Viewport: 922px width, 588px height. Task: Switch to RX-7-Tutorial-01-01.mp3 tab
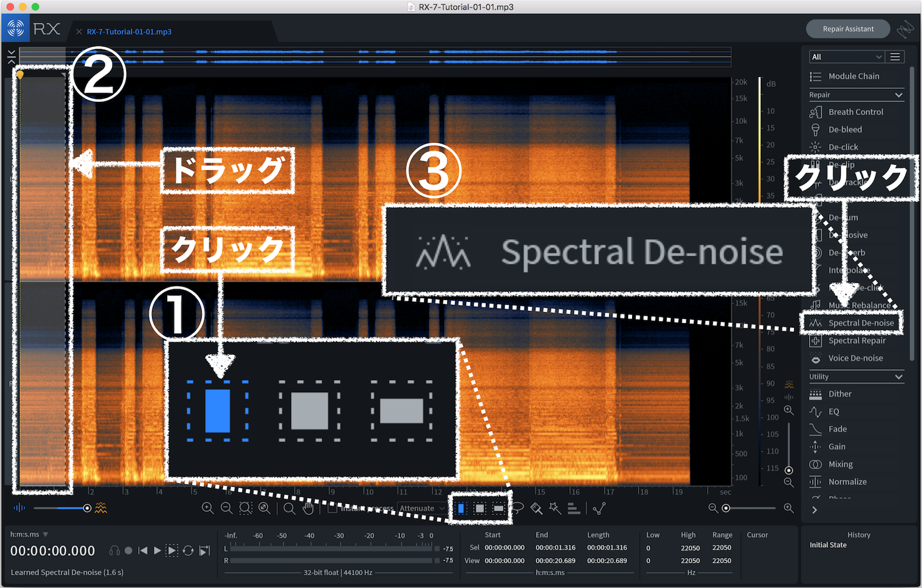[x=129, y=32]
